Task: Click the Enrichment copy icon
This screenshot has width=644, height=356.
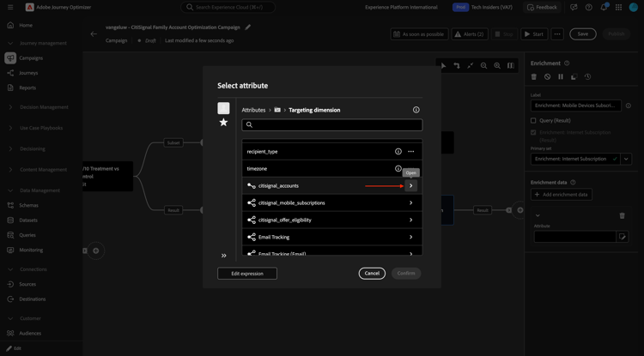Action: (574, 76)
